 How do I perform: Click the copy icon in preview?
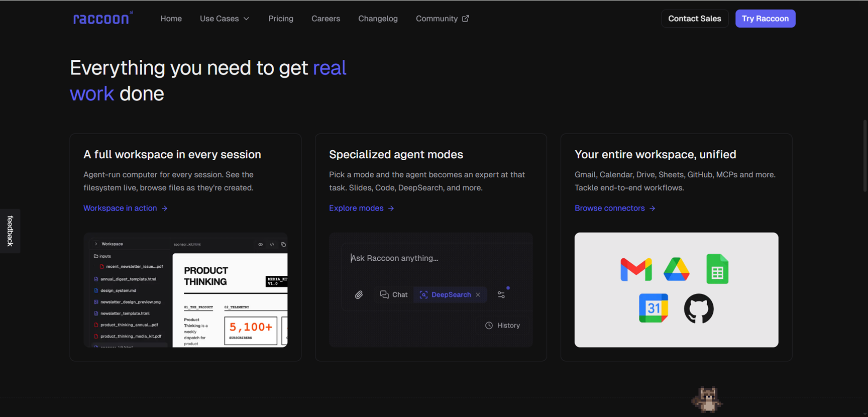pos(283,245)
